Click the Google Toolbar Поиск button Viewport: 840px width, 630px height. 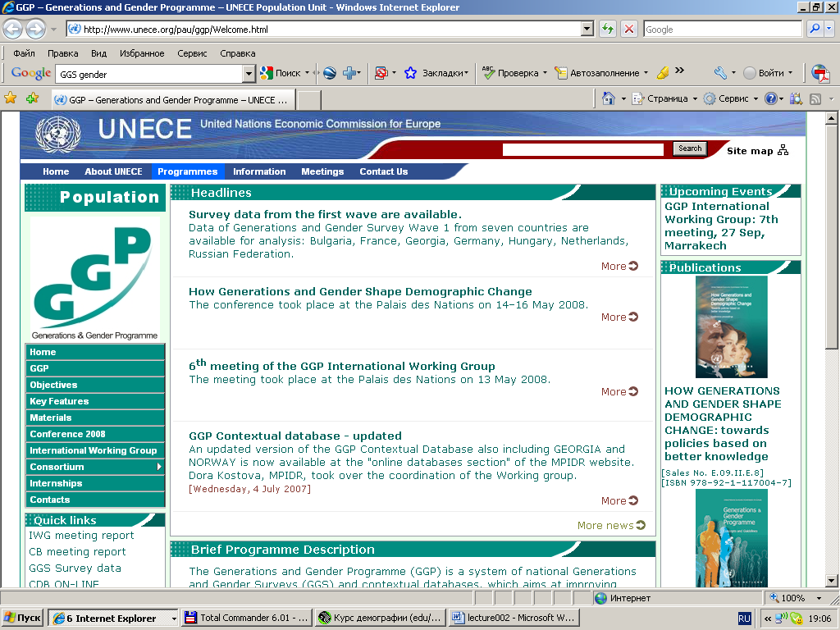tap(281, 73)
